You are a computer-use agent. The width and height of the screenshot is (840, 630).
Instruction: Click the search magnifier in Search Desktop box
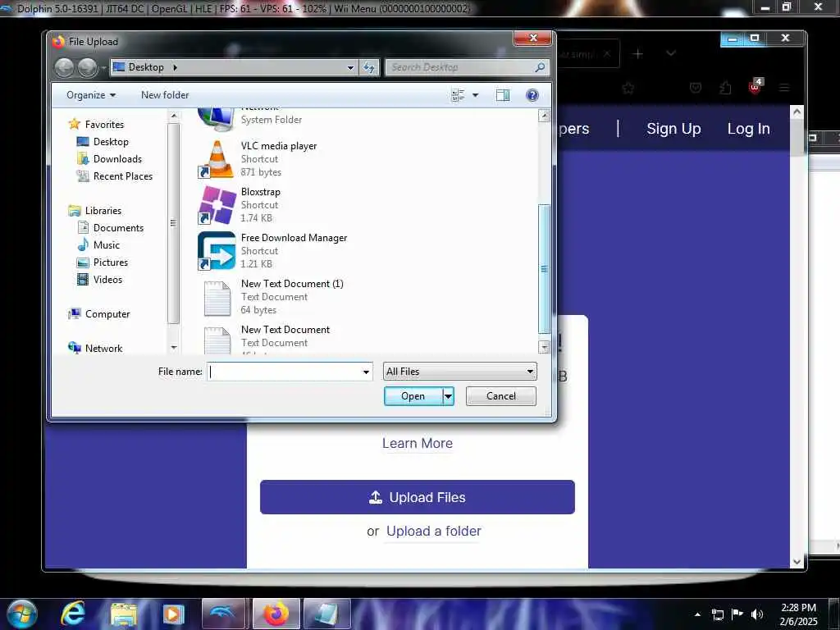pyautogui.click(x=540, y=67)
